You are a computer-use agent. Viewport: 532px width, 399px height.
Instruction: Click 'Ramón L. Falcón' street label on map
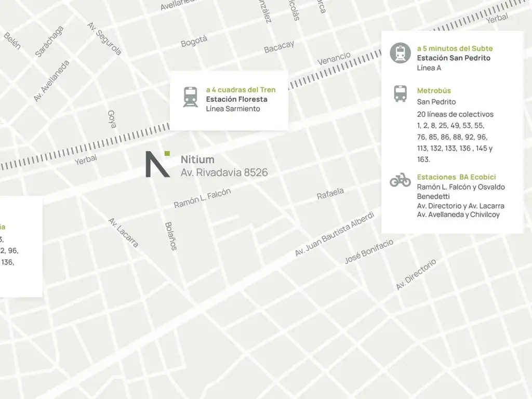(x=202, y=198)
